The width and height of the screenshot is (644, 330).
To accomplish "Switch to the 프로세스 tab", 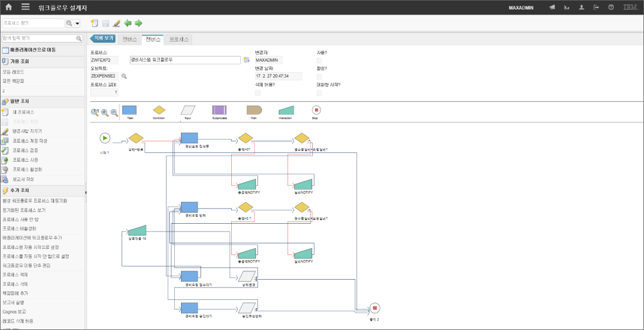I will 179,39.
